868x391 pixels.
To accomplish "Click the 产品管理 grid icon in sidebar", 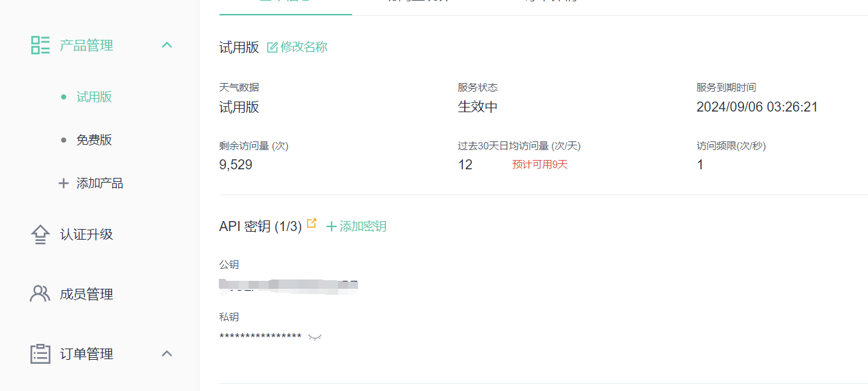I will coord(40,45).
